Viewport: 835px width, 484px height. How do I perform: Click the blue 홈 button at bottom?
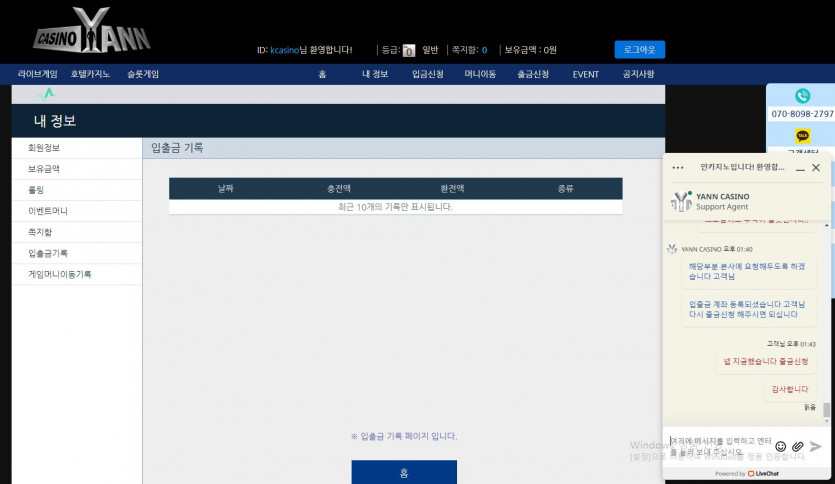pos(404,472)
